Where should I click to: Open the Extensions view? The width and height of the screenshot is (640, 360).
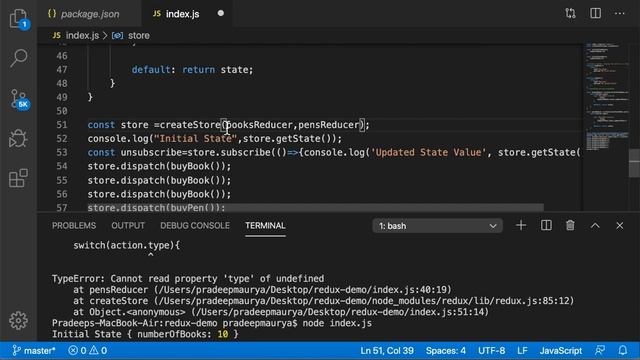pyautogui.click(x=18, y=178)
